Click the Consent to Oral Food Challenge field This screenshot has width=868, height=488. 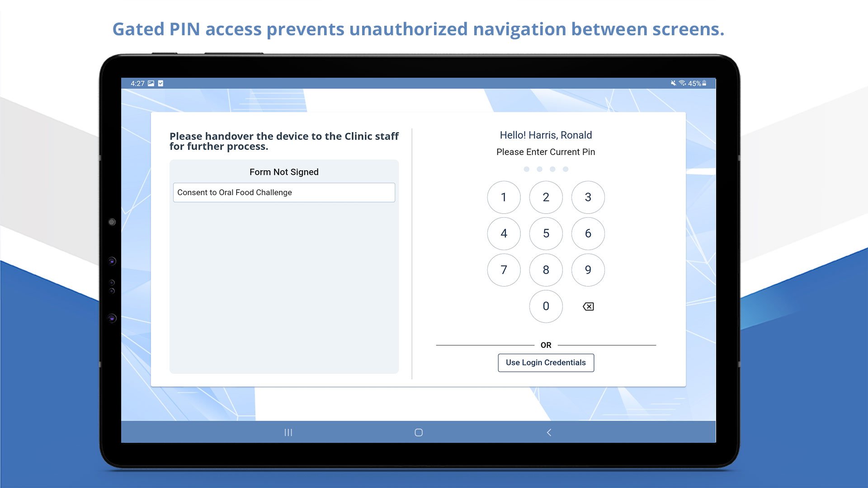(x=284, y=192)
